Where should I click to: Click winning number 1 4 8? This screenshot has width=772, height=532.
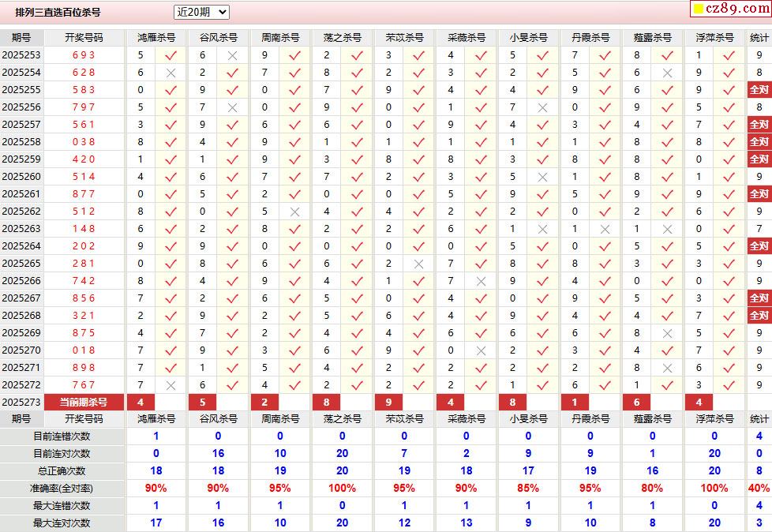[84, 229]
